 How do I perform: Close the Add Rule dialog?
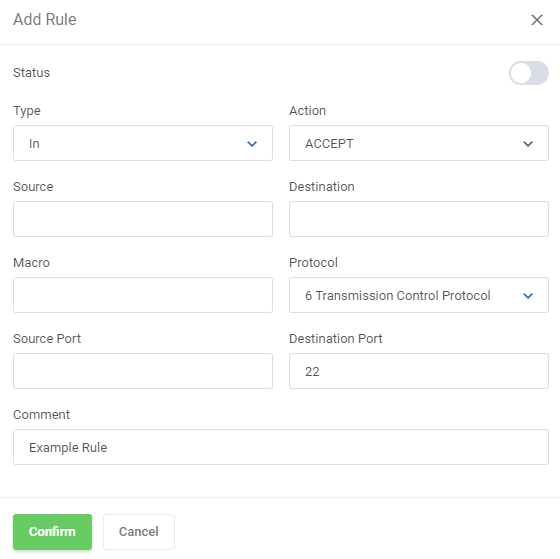point(537,20)
